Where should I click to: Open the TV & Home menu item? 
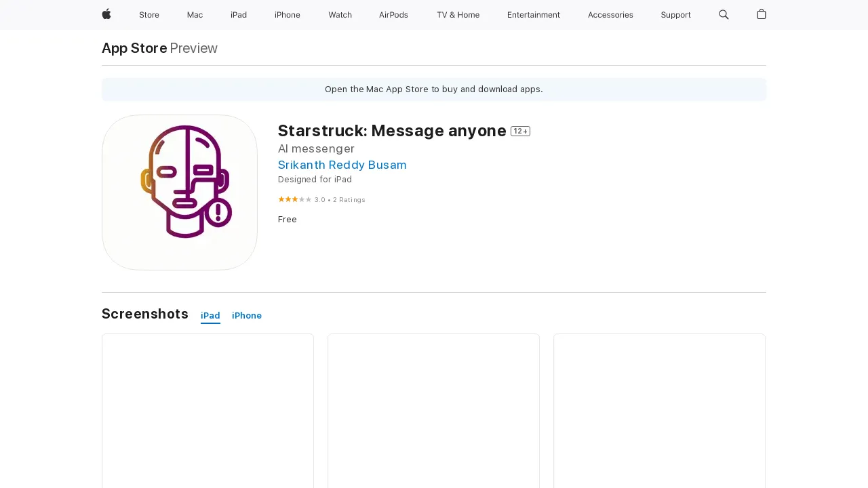[458, 15]
